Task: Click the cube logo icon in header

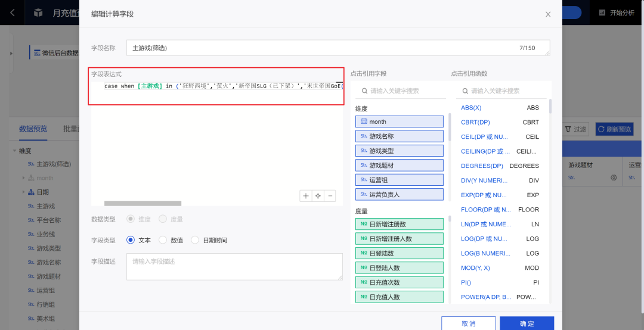Action: point(38,13)
